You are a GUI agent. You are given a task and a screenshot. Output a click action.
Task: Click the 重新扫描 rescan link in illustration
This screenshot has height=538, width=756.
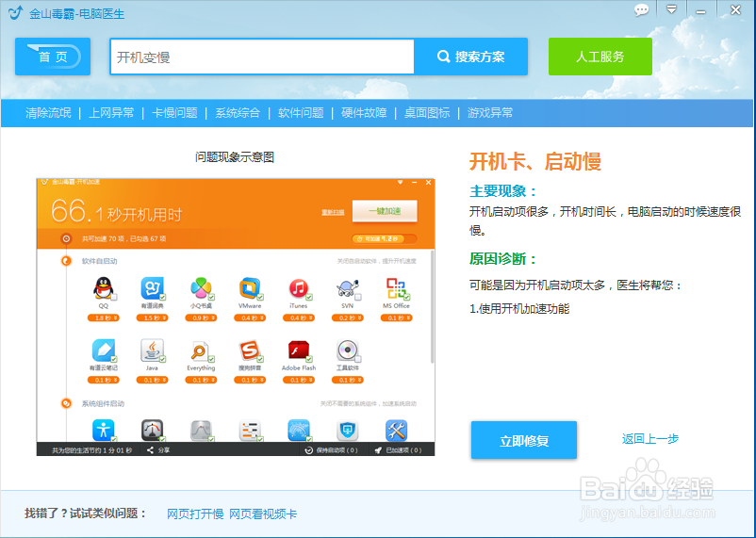pyautogui.click(x=333, y=213)
